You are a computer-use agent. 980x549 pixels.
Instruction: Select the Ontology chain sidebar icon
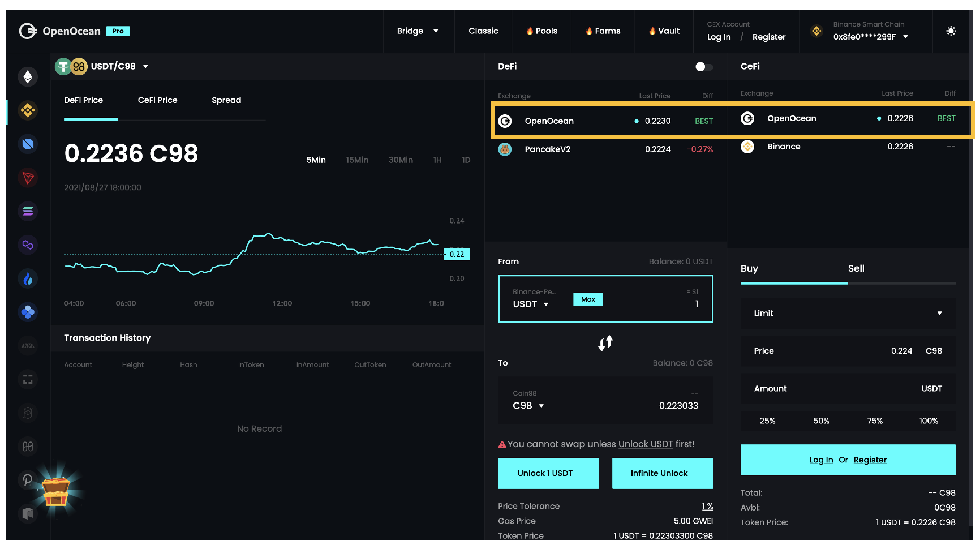click(28, 144)
